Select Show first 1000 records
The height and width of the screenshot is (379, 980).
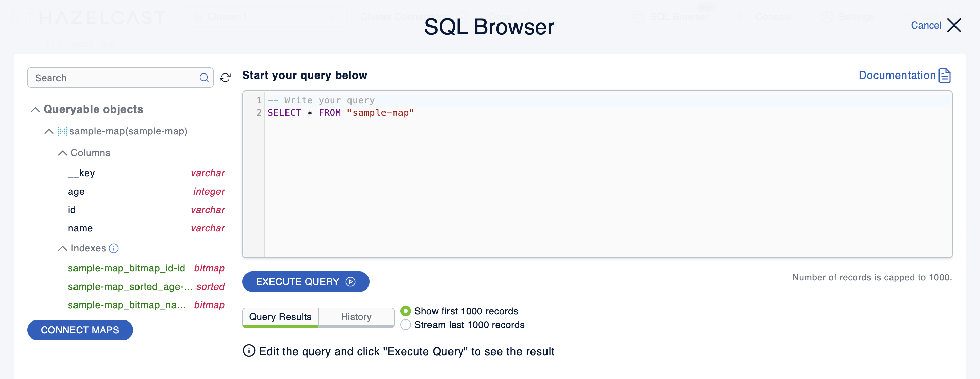point(406,311)
